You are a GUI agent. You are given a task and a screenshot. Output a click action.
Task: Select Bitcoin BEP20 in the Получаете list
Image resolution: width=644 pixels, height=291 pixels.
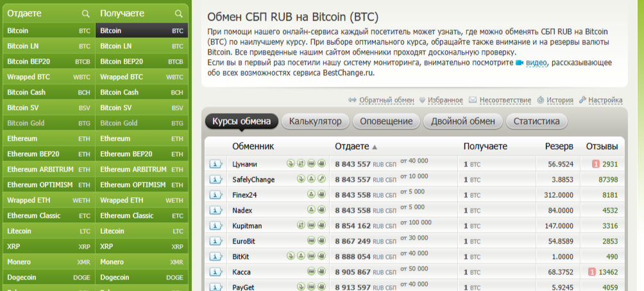click(x=142, y=61)
